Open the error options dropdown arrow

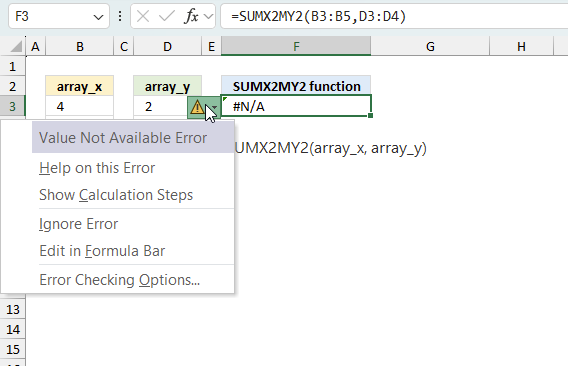[214, 108]
